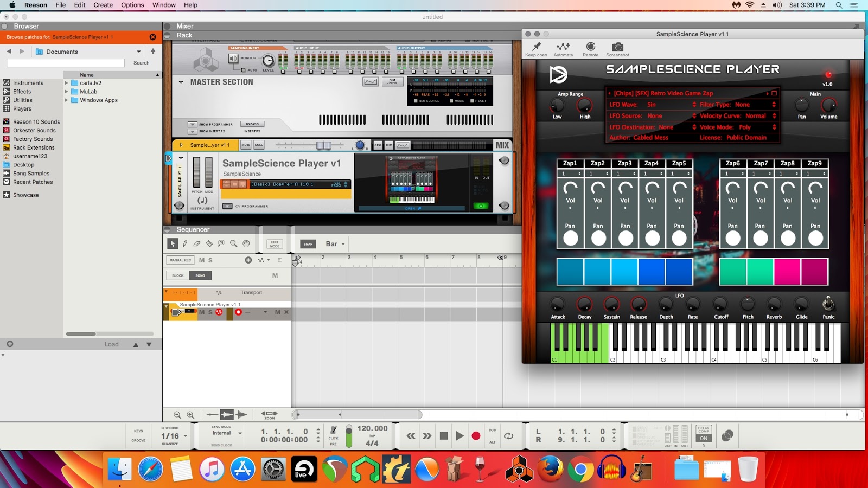Toggle the green power button on device
The image size is (868, 488).
[x=481, y=206]
